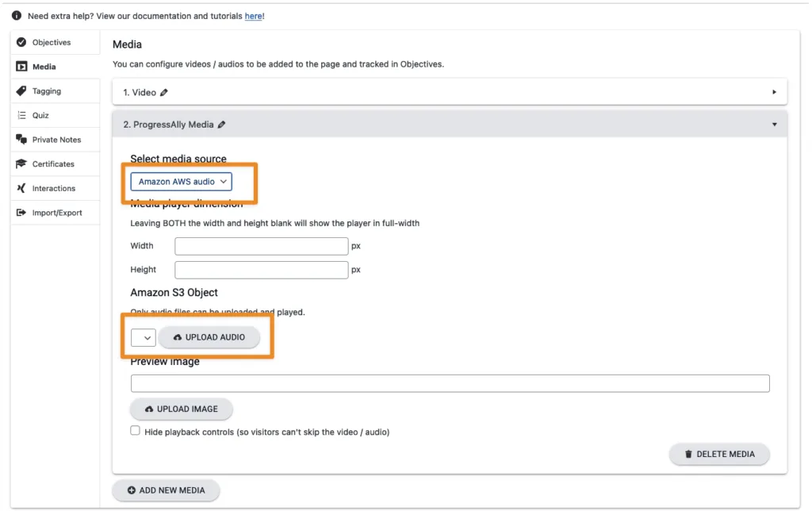
Task: Click the DELETE MEDIA button
Action: tap(718, 454)
